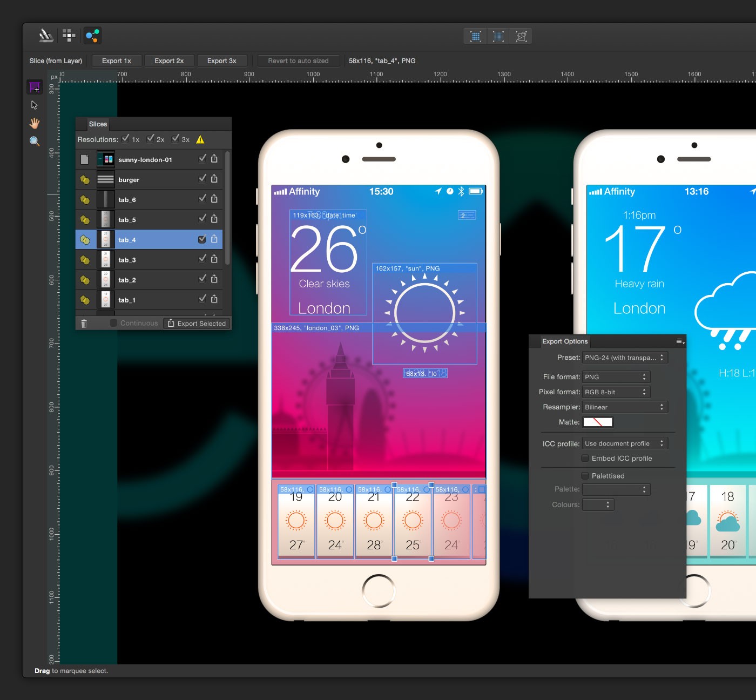This screenshot has height=700, width=756.
Task: Select the Zoom tool
Action: tap(34, 141)
